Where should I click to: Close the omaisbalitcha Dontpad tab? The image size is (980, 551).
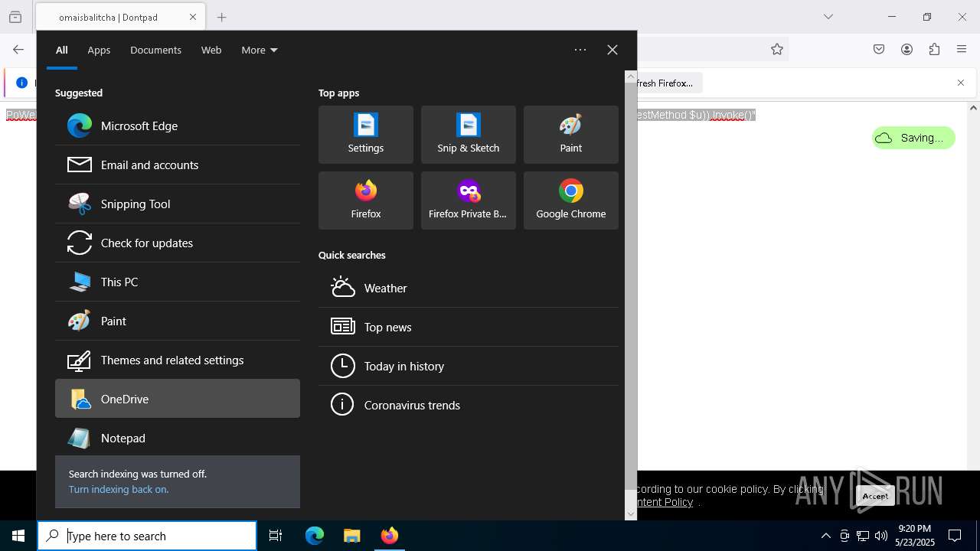point(193,17)
